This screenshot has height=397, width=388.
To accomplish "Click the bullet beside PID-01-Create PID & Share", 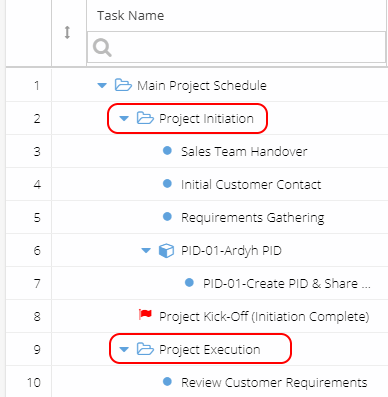I will [189, 283].
